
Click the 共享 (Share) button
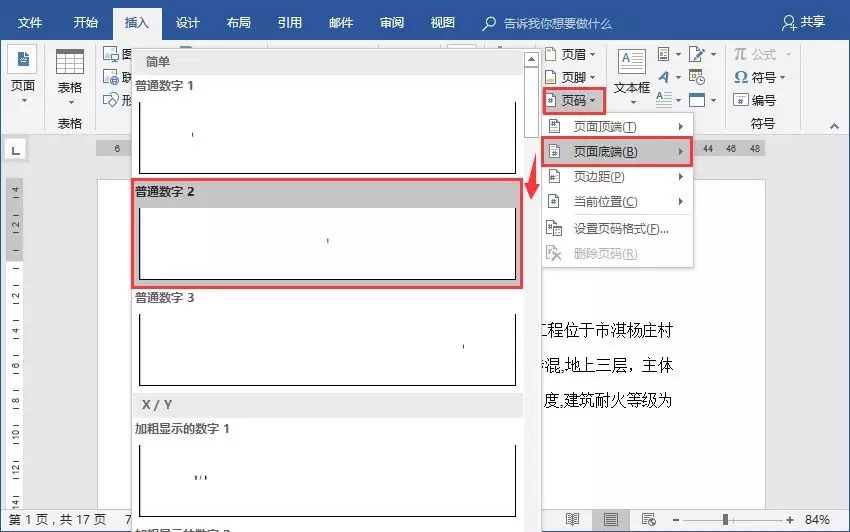[804, 22]
